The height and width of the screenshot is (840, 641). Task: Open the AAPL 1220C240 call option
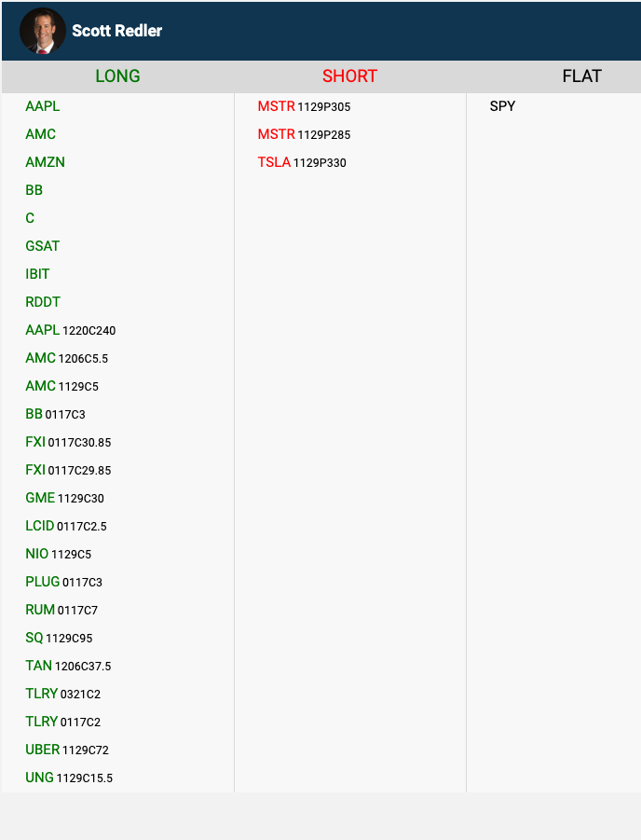pos(71,330)
